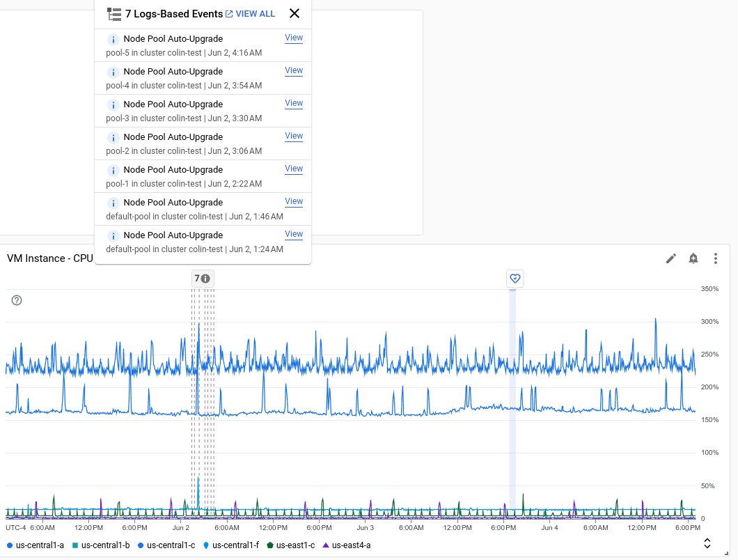
Task: Close the Logs-Based Events panel
Action: (x=294, y=13)
